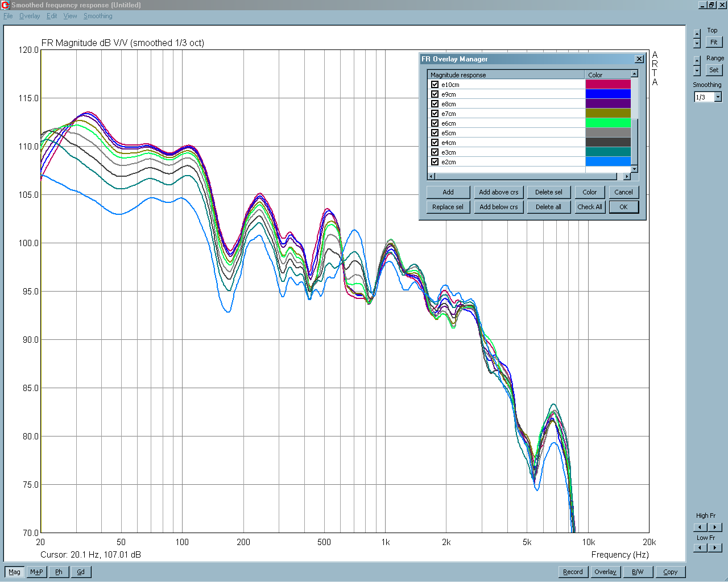Screen dimensions: 728x582
Task: Click the Set button under Range
Action: point(714,70)
